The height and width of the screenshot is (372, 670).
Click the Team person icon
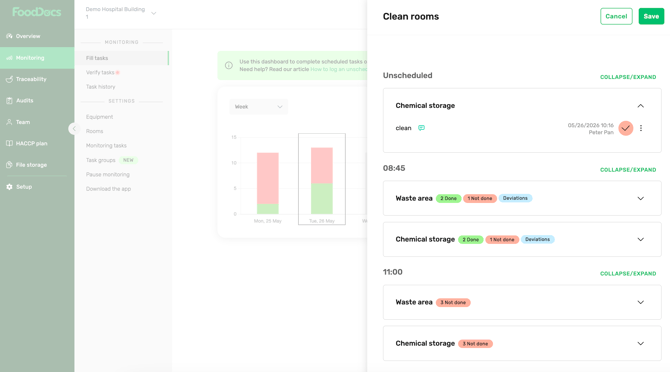point(9,122)
